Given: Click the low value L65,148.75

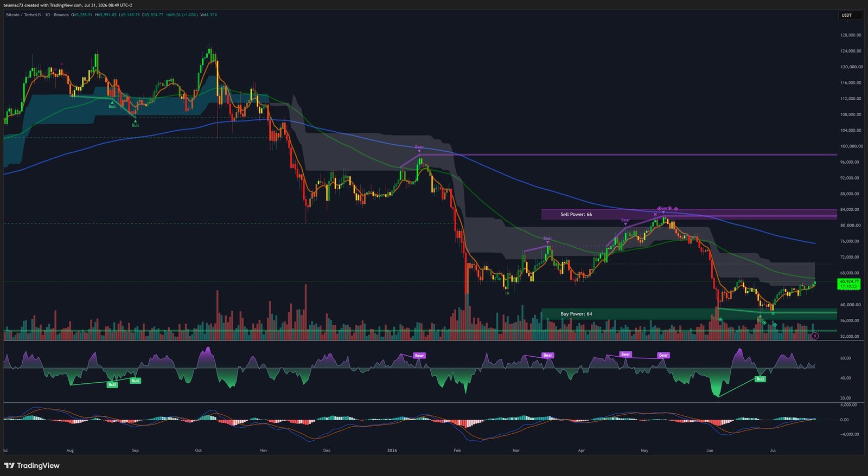Looking at the screenshot, I should (129, 15).
